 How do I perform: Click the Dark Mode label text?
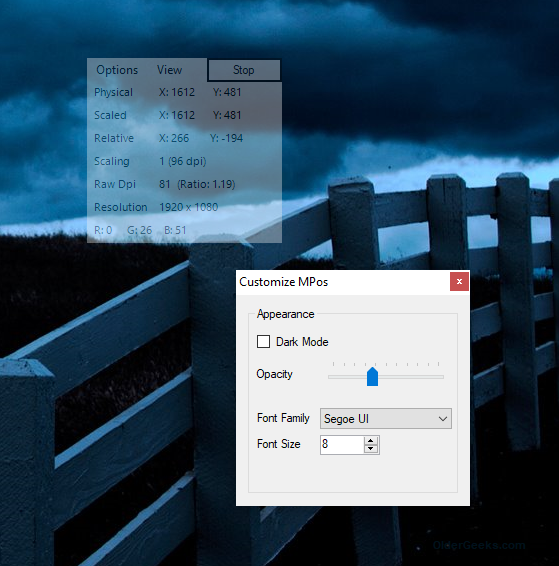point(302,342)
